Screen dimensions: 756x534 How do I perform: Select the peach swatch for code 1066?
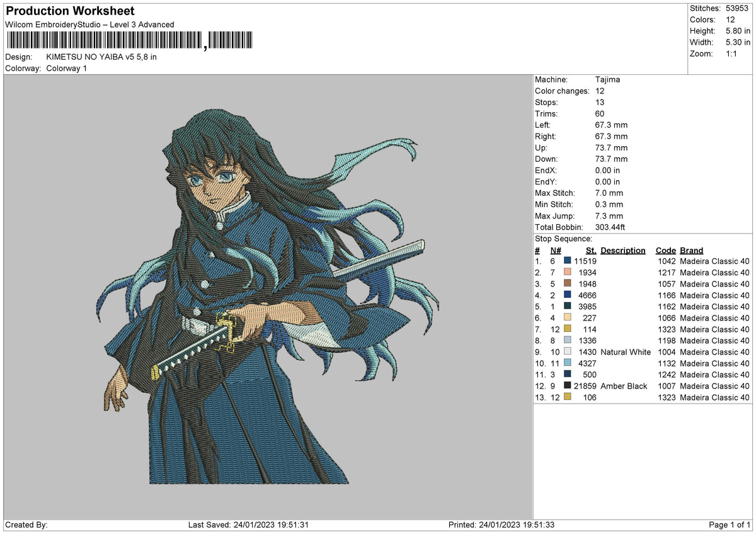point(568,317)
